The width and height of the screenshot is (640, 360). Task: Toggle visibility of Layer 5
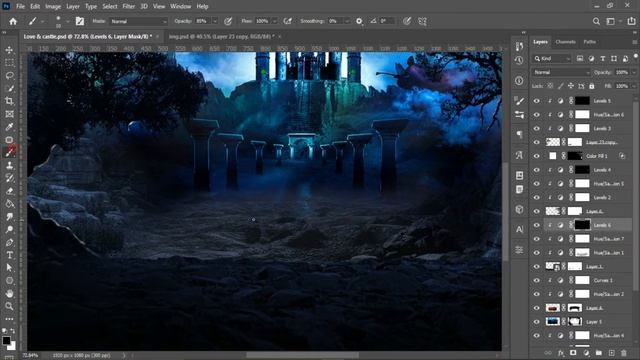coord(537,322)
